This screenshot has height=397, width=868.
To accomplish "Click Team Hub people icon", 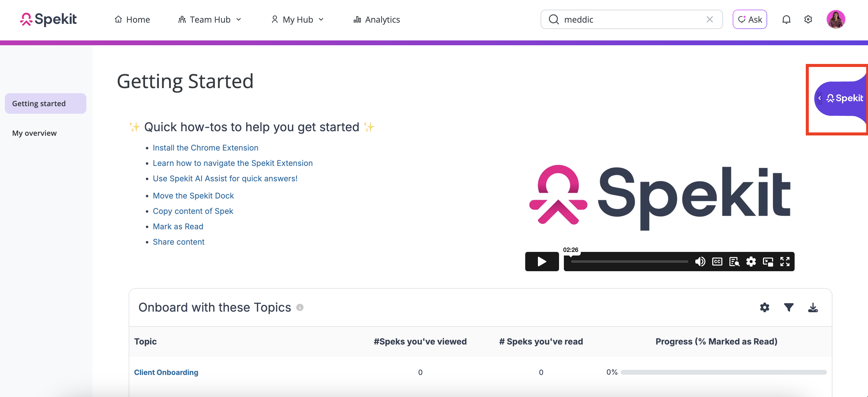I will tap(182, 20).
